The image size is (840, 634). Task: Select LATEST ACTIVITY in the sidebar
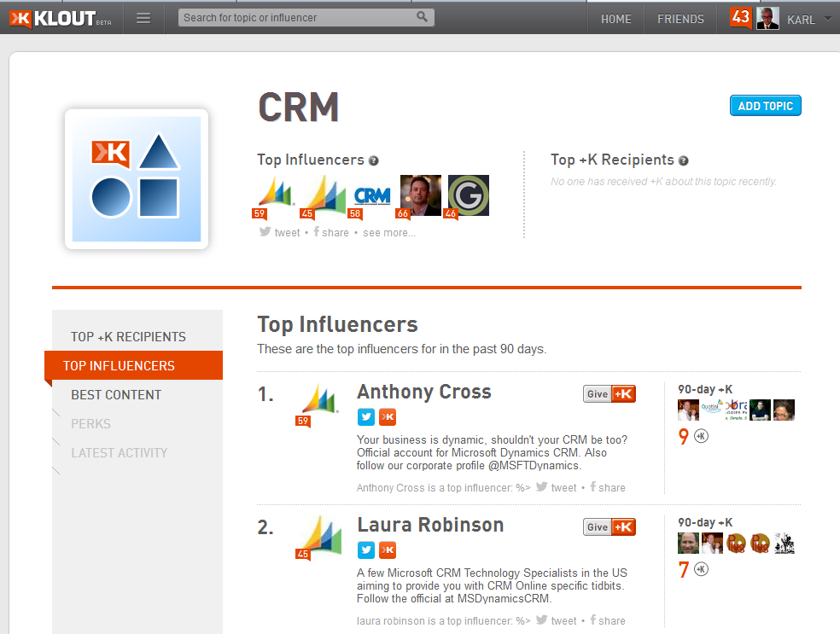pyautogui.click(x=120, y=452)
